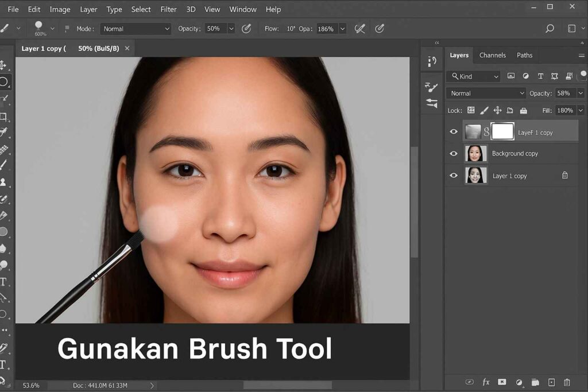The image size is (588, 392).
Task: Create a new group folder icon
Action: pyautogui.click(x=536, y=382)
